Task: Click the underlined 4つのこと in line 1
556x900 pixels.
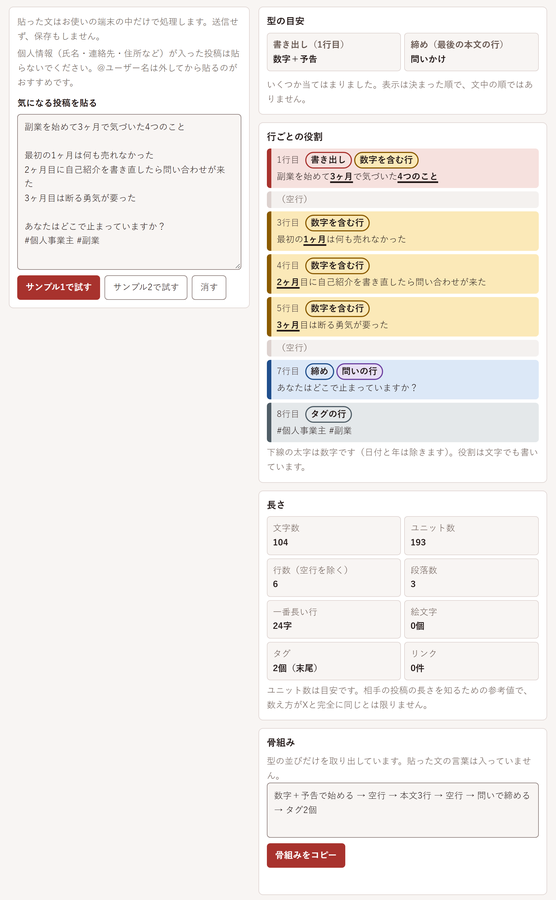Action: coord(418,177)
